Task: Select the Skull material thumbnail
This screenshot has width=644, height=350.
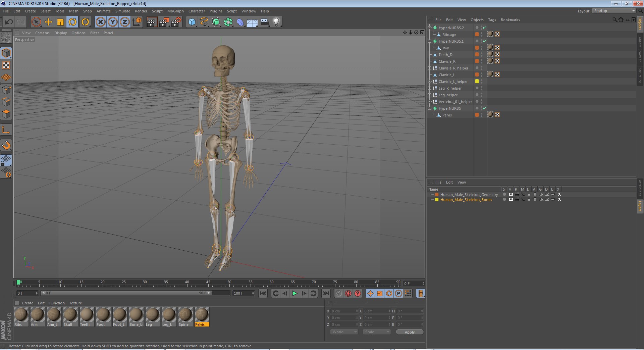Action: [x=70, y=317]
